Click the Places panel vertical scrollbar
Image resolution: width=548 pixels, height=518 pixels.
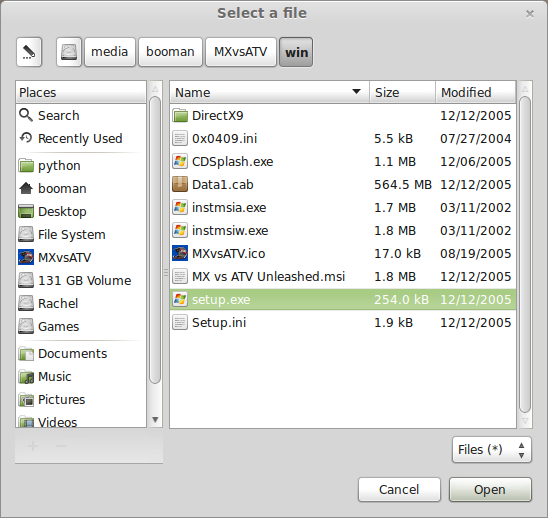pos(155,240)
